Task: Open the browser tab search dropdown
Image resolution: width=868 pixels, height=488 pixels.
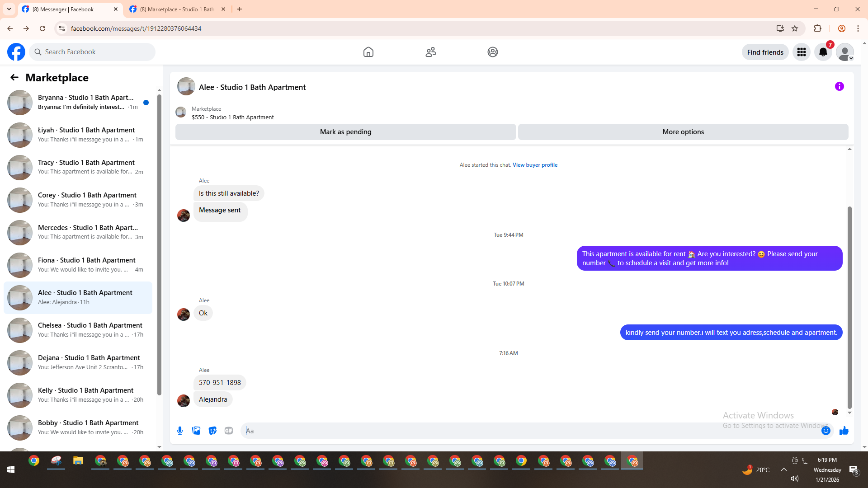Action: [9, 9]
